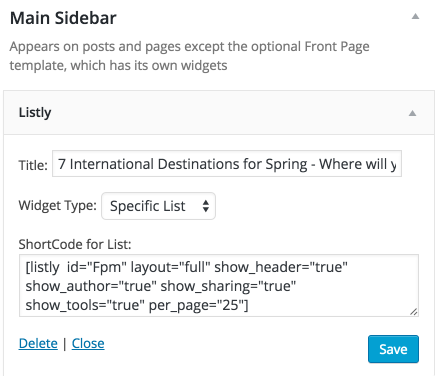The height and width of the screenshot is (376, 435).
Task: Focus the Title text field
Action: [227, 163]
